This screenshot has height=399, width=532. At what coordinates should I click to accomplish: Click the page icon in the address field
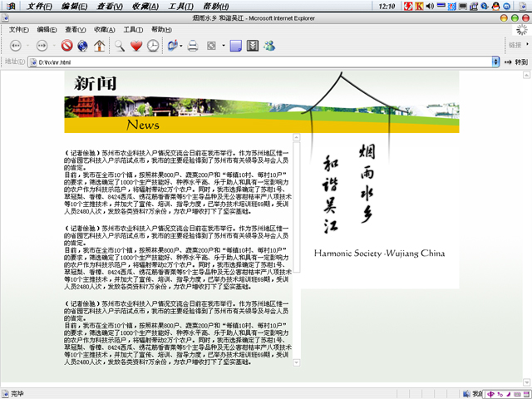click(33, 62)
